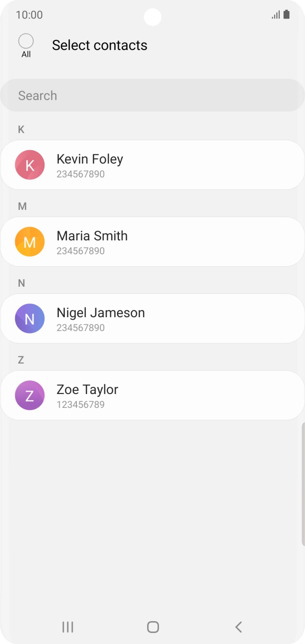Tap the battery status icon

coord(286,15)
